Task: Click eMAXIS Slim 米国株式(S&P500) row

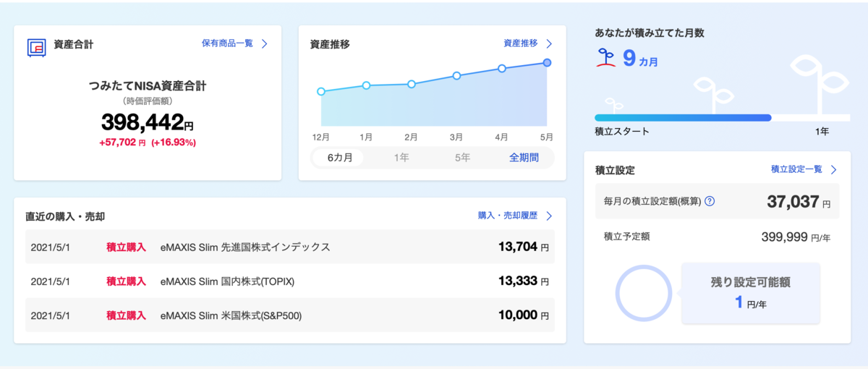Action: [x=290, y=315]
